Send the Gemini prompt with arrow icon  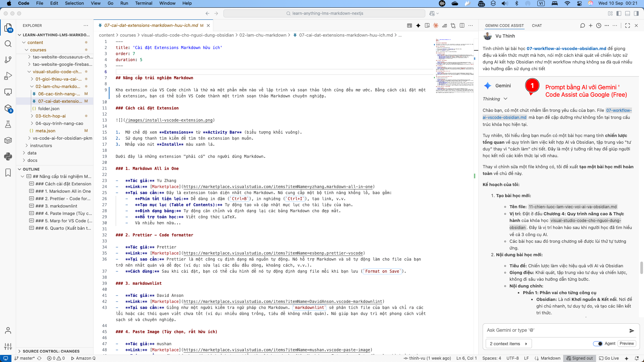tap(632, 331)
